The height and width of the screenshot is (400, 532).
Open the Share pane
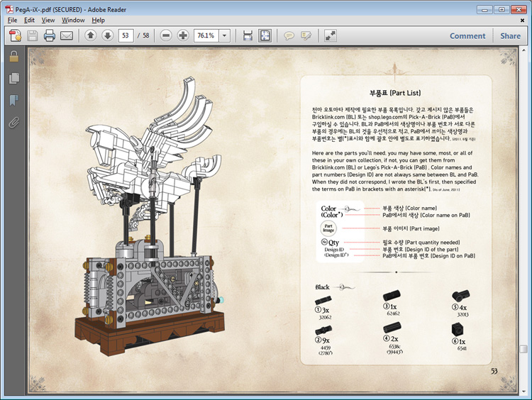pyautogui.click(x=510, y=35)
